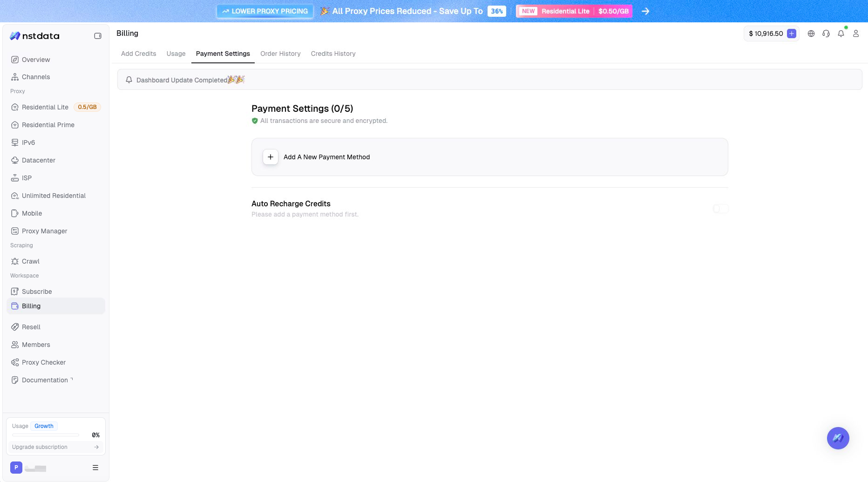Open floating chat assistant button
868x482 pixels.
click(838, 438)
